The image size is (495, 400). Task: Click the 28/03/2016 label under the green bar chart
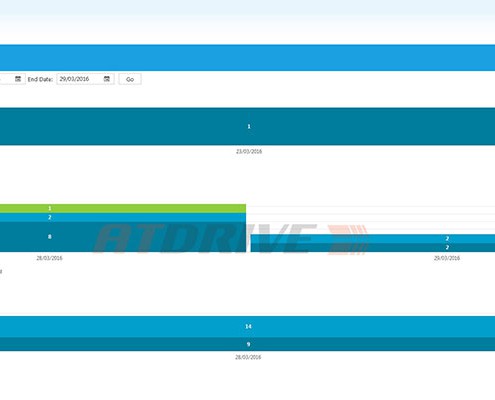click(49, 258)
